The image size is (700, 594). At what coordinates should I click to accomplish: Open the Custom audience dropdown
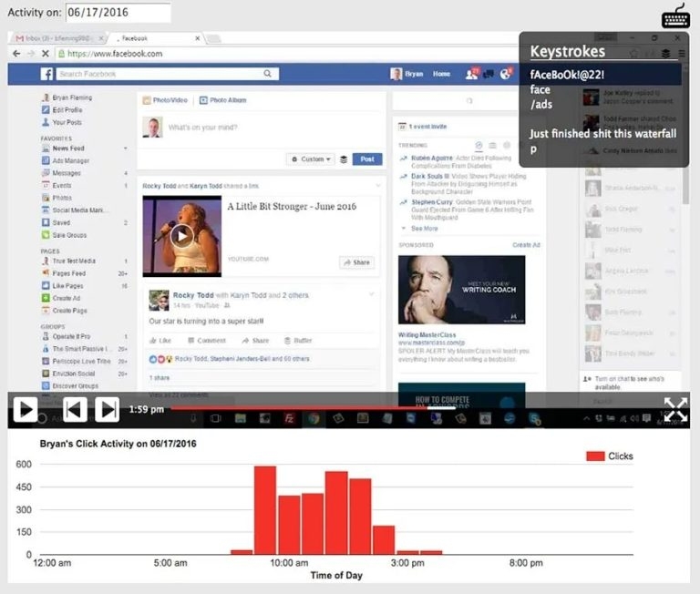click(x=310, y=159)
